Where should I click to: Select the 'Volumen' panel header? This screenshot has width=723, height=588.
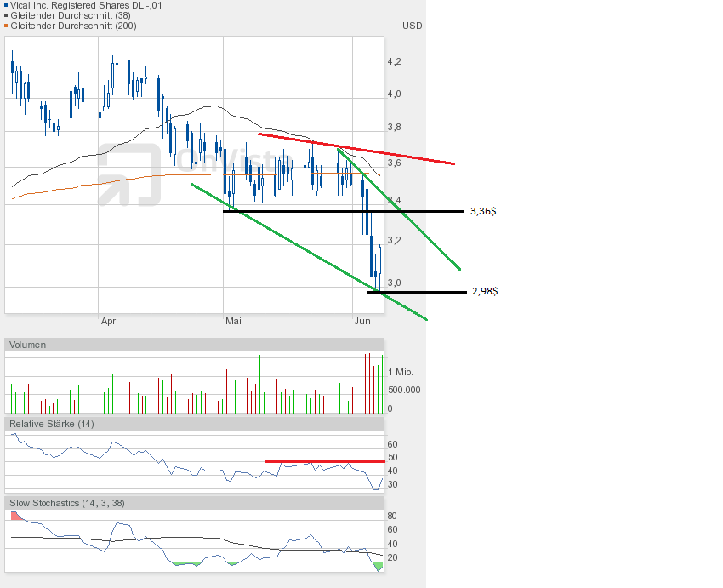[29, 345]
